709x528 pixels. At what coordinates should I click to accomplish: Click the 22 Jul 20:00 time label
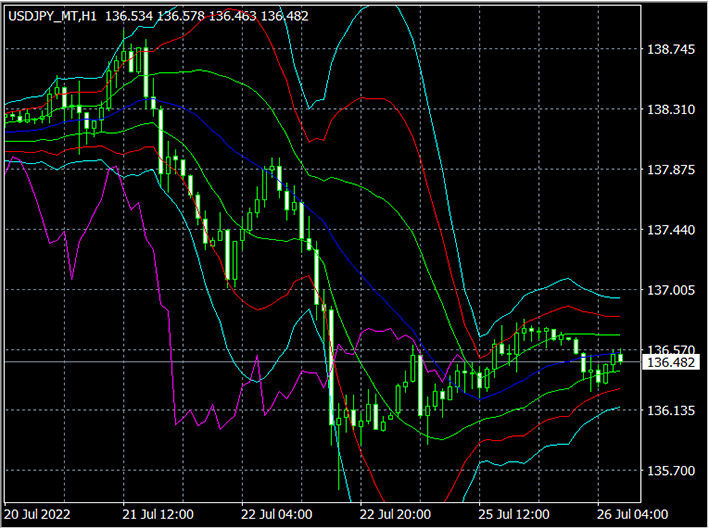click(395, 514)
